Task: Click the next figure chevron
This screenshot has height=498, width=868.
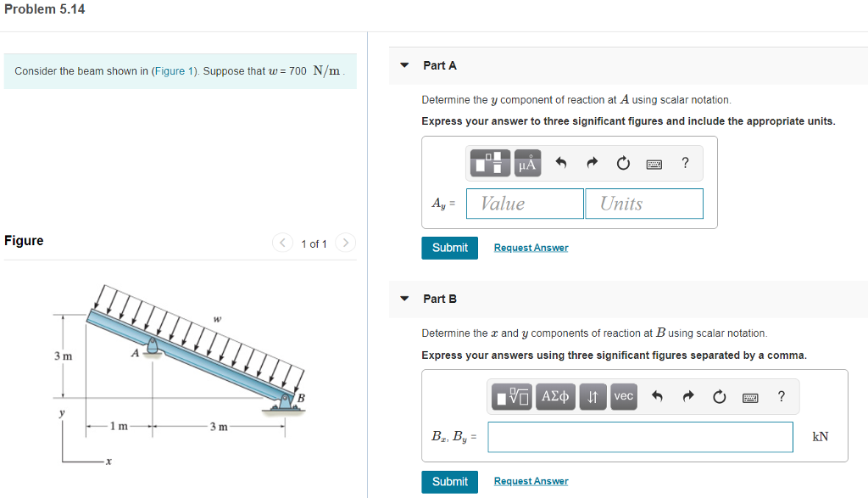Action: click(x=345, y=243)
